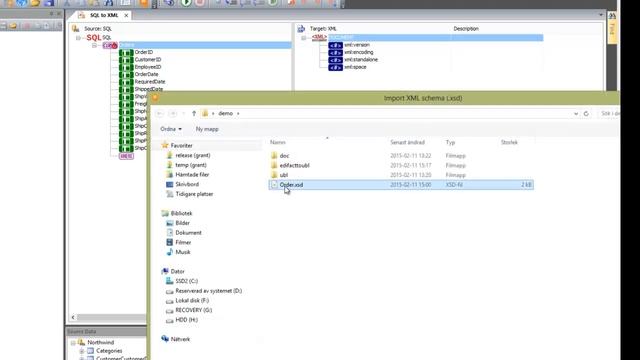Collapse the SQL root node in the source tree
The image size is (640, 360).
78,38
